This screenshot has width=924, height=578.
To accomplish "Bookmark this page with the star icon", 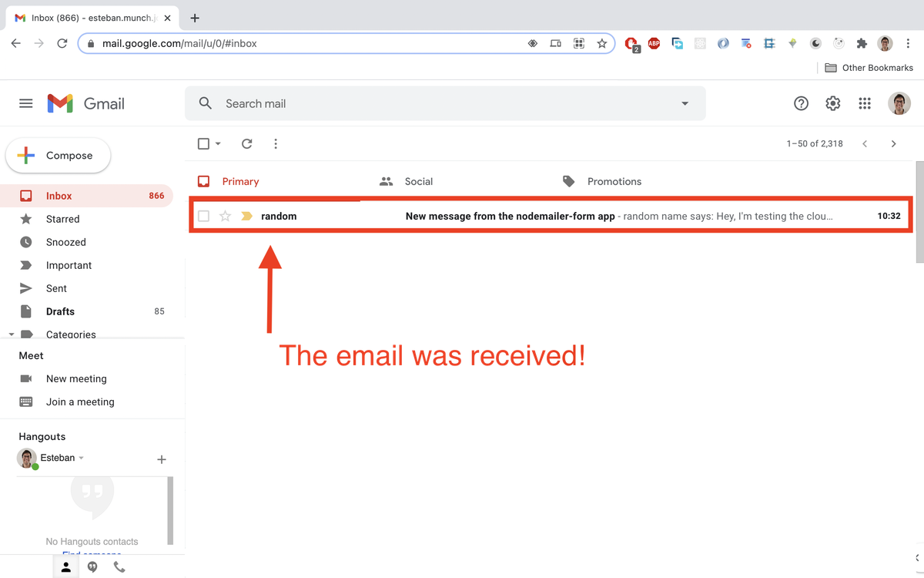I will coord(602,43).
